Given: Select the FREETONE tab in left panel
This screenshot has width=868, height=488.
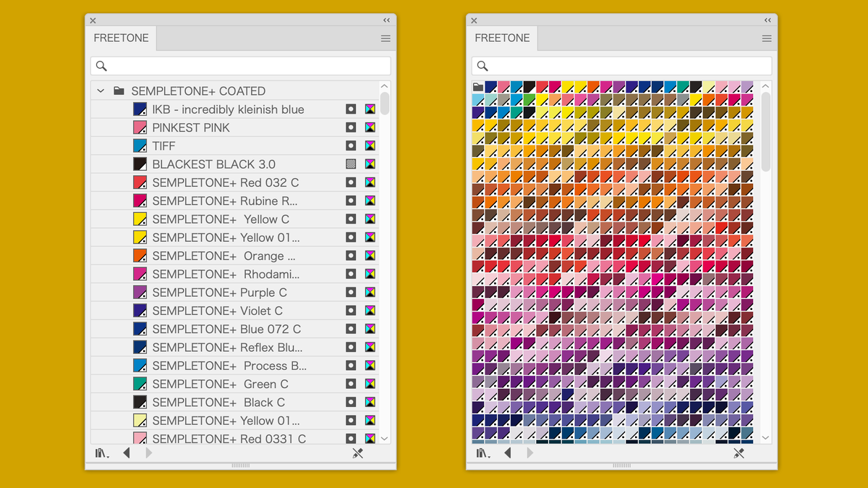Looking at the screenshot, I should point(121,38).
